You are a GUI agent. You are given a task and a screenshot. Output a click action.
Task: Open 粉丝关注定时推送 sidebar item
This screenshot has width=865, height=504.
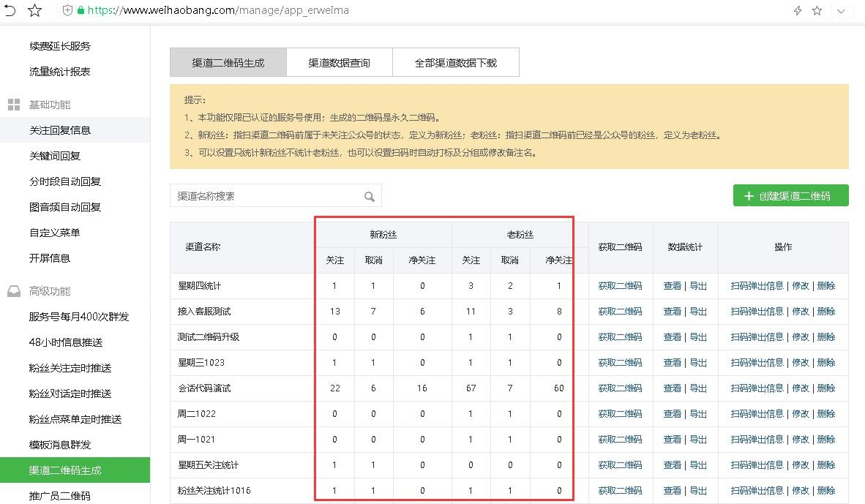tap(70, 368)
